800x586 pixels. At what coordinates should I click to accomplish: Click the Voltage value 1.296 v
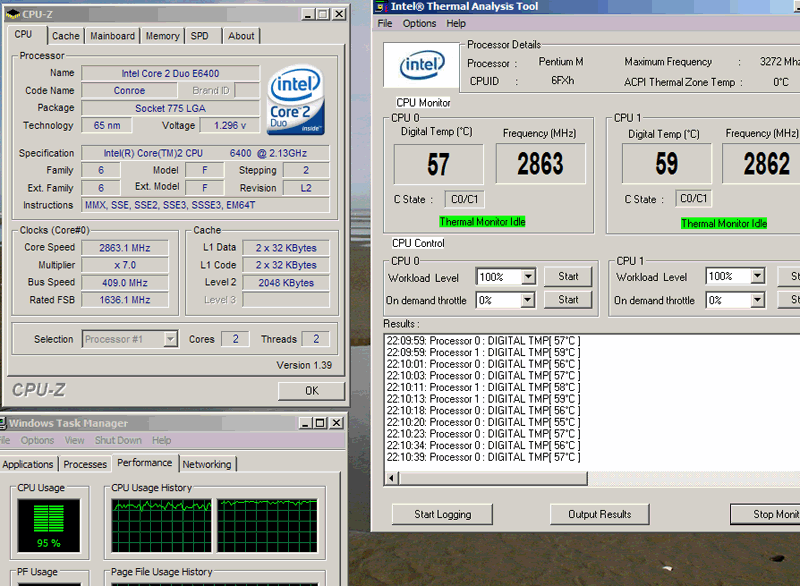click(230, 125)
